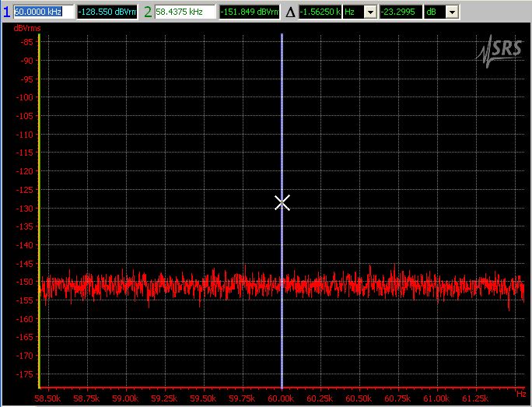Image resolution: width=532 pixels, height=407 pixels.
Task: Click the green cursor 2 label
Action: tap(148, 12)
